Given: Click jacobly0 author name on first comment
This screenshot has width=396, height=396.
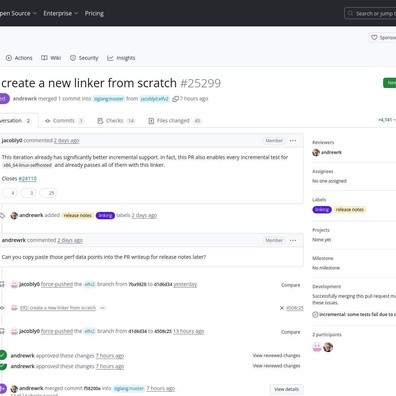Looking at the screenshot, I should [12, 141].
